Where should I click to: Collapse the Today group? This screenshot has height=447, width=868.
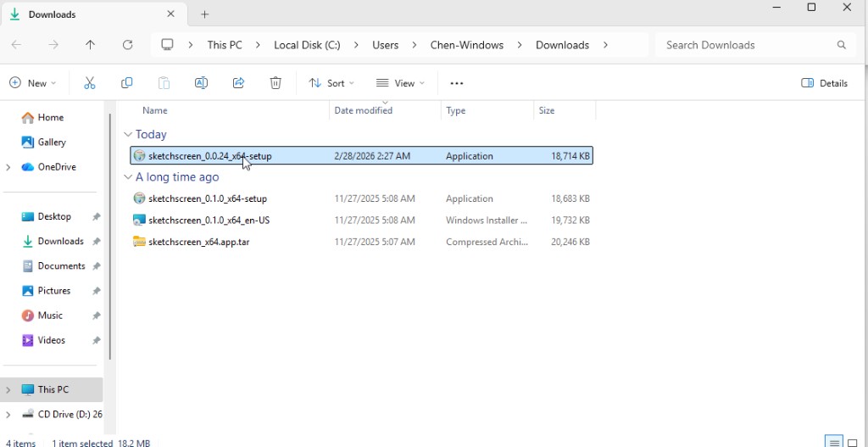128,134
